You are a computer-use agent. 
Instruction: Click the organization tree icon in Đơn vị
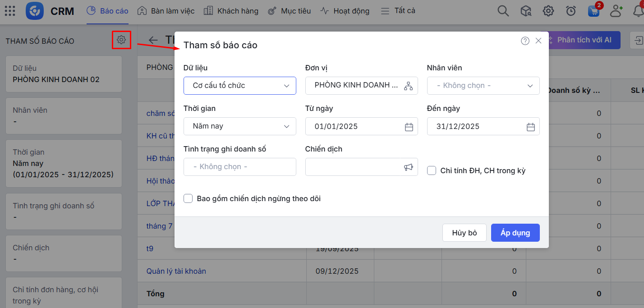408,86
